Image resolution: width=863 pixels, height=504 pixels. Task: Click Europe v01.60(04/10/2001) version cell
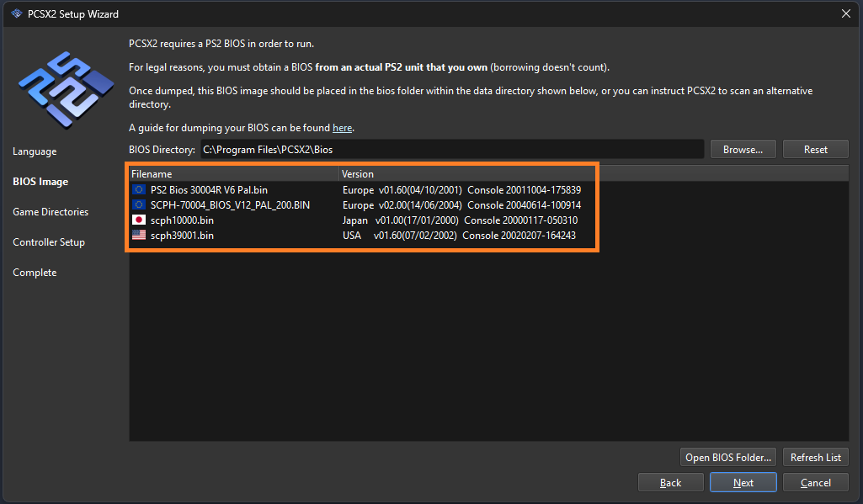461,190
